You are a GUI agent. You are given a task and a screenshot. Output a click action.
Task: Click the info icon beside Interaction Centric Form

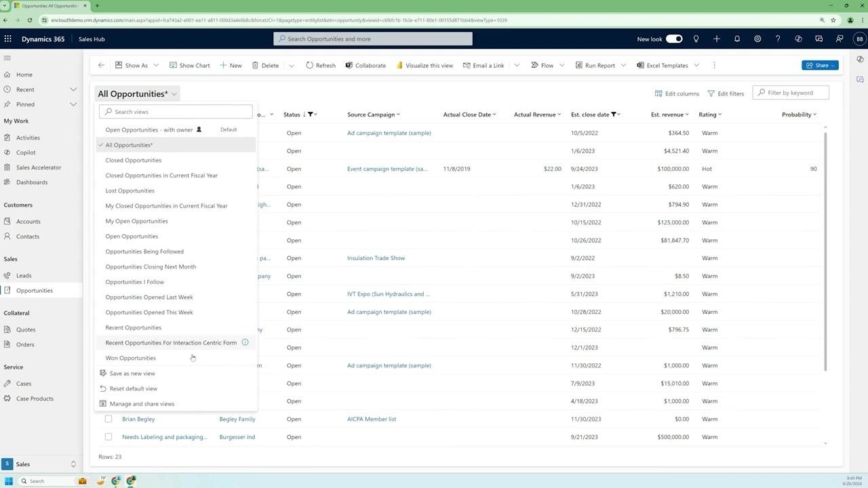(245, 342)
